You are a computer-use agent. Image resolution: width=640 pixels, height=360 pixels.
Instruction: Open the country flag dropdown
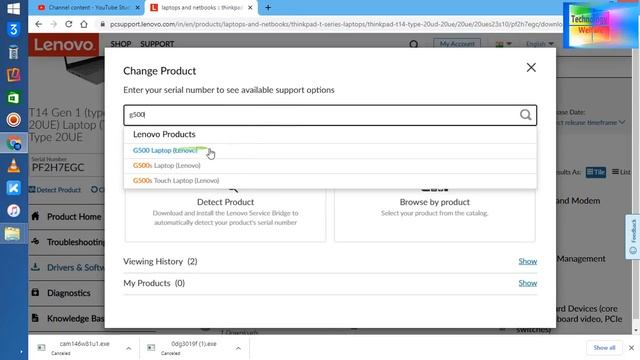(503, 44)
